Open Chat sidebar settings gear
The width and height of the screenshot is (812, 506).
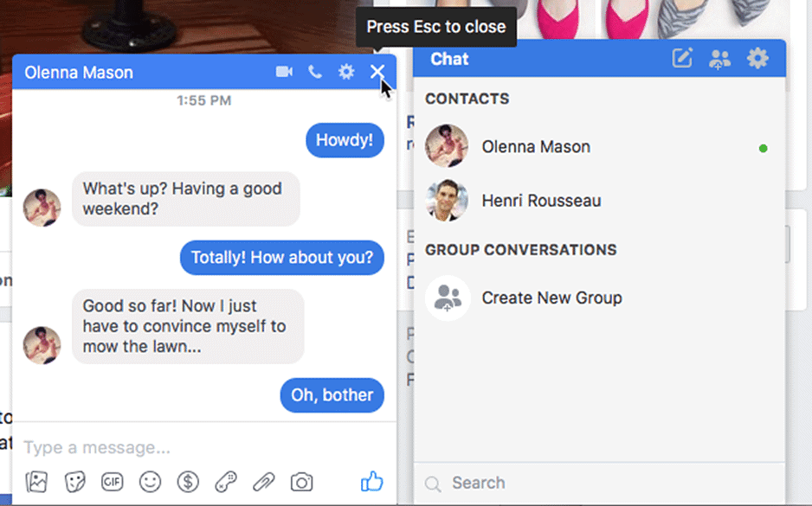pyautogui.click(x=757, y=59)
